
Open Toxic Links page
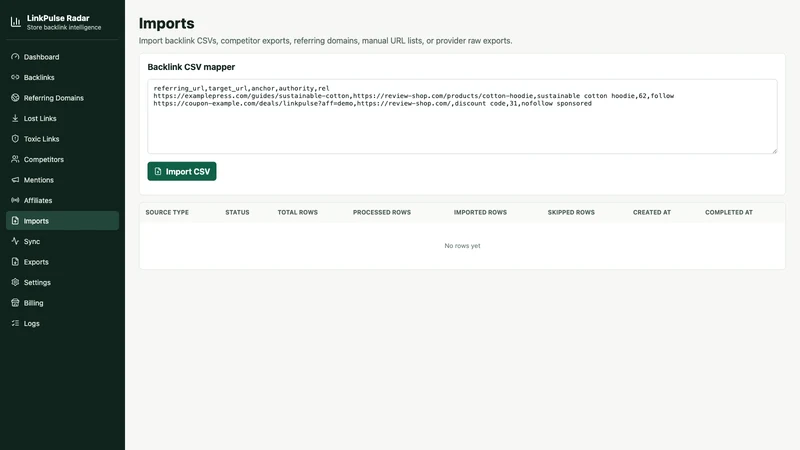coord(62,138)
